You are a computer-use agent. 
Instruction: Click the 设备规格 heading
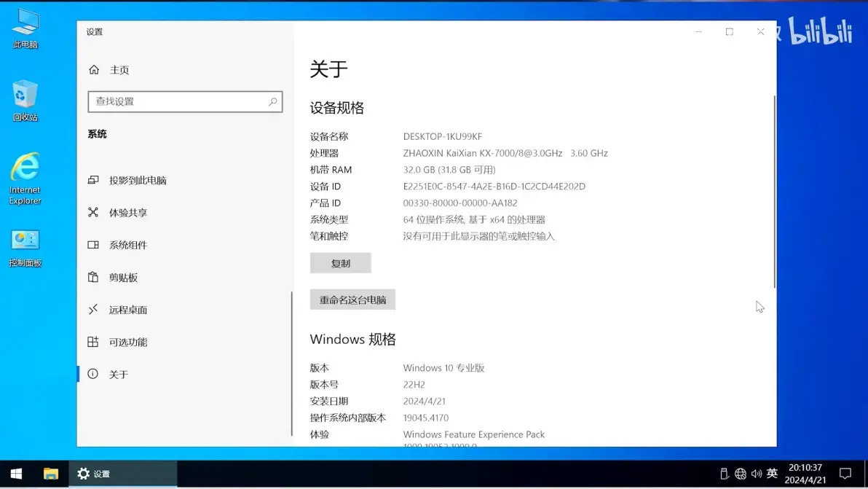pos(336,107)
